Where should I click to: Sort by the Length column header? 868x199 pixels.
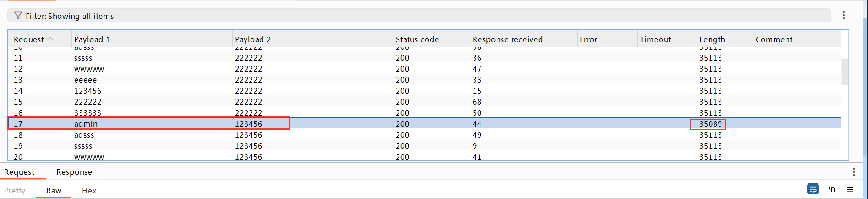712,39
